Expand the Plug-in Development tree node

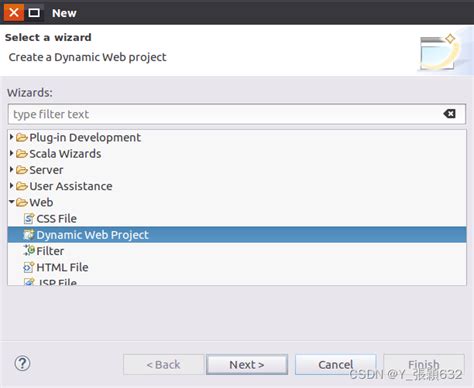point(11,137)
